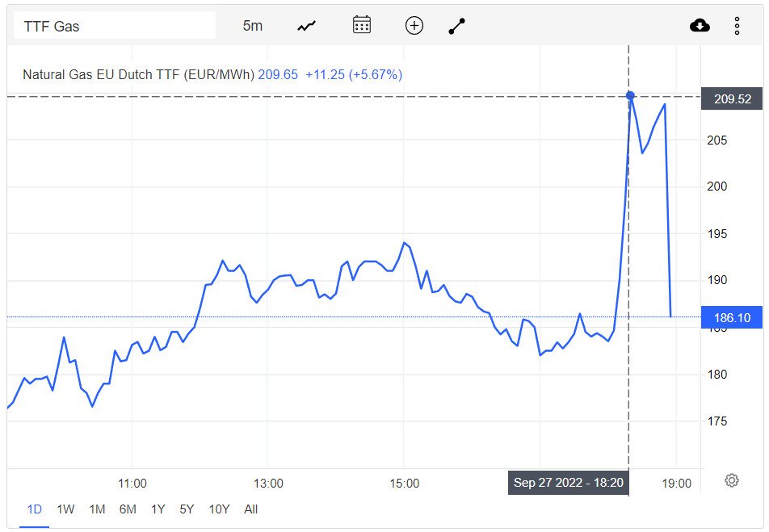This screenshot has width=769, height=532.
Task: Open the three-dot more options menu
Action: coord(737,26)
